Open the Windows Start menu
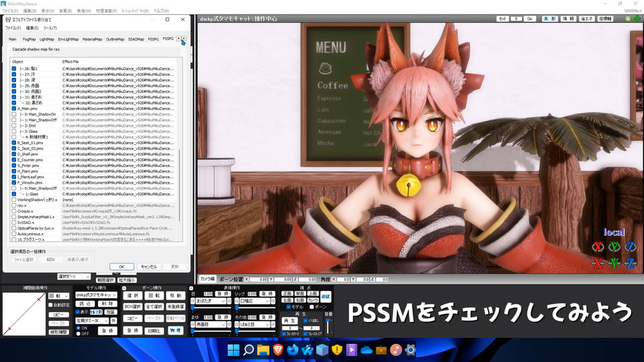This screenshot has width=644, height=362. click(233, 350)
